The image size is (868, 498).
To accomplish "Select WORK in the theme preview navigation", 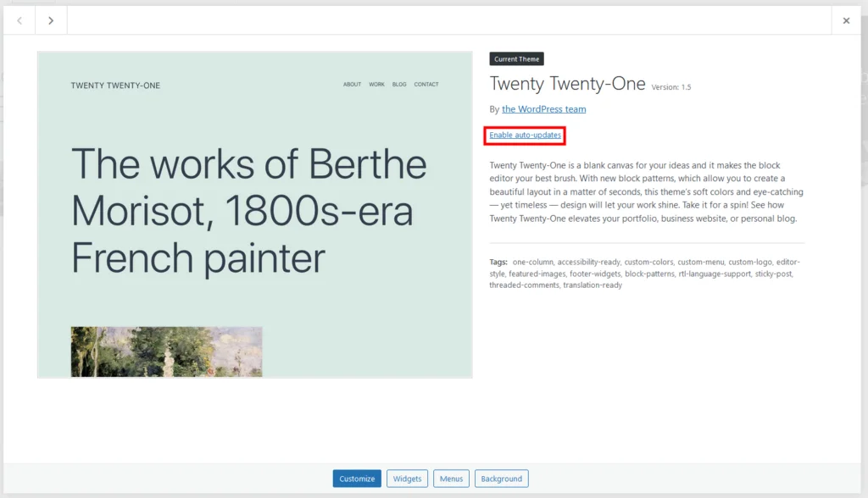I will click(376, 84).
